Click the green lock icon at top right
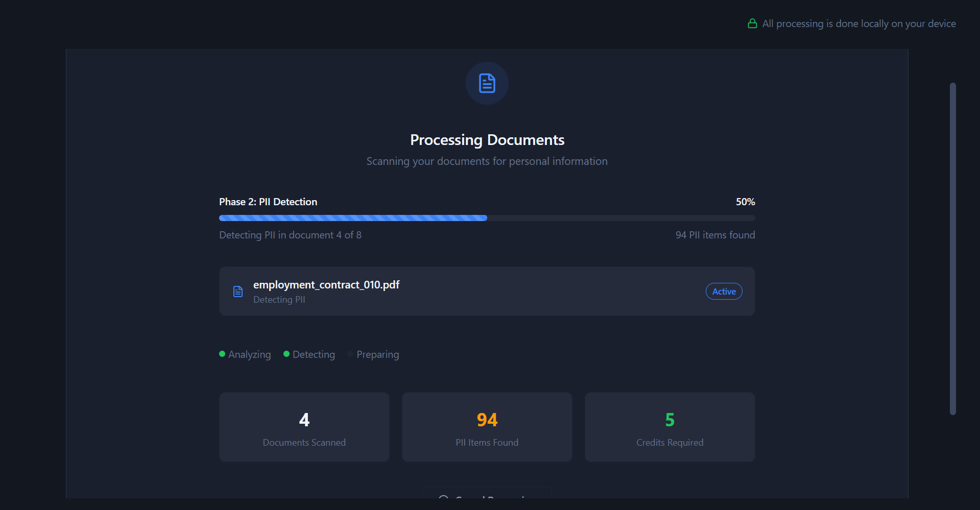Viewport: 980px width, 510px height. pos(752,23)
